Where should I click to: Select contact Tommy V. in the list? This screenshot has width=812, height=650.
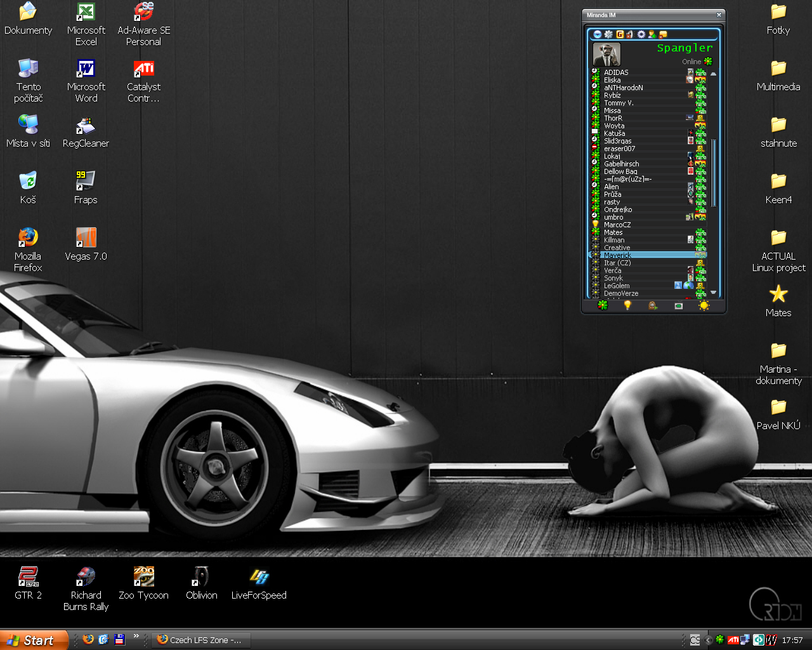coord(649,103)
